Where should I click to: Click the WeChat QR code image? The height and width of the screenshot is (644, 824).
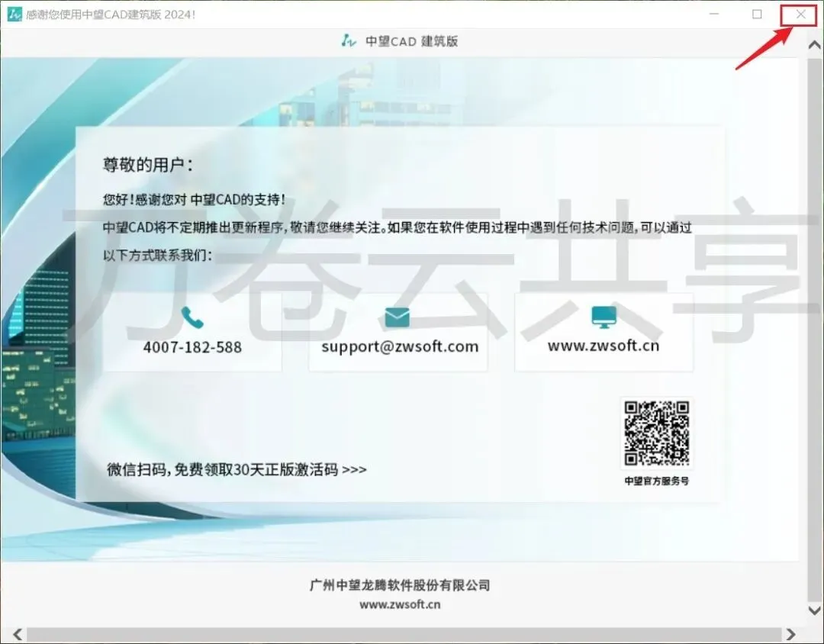(x=656, y=433)
